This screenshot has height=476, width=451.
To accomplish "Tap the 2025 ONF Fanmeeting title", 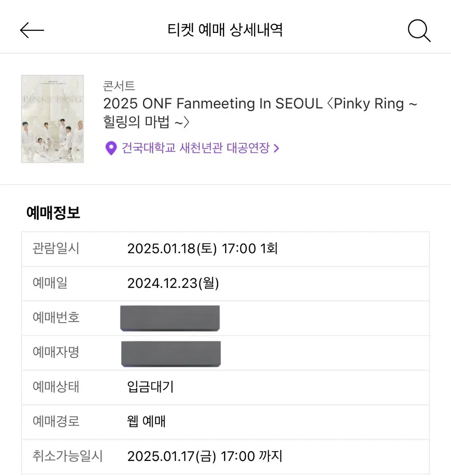I will click(260, 112).
